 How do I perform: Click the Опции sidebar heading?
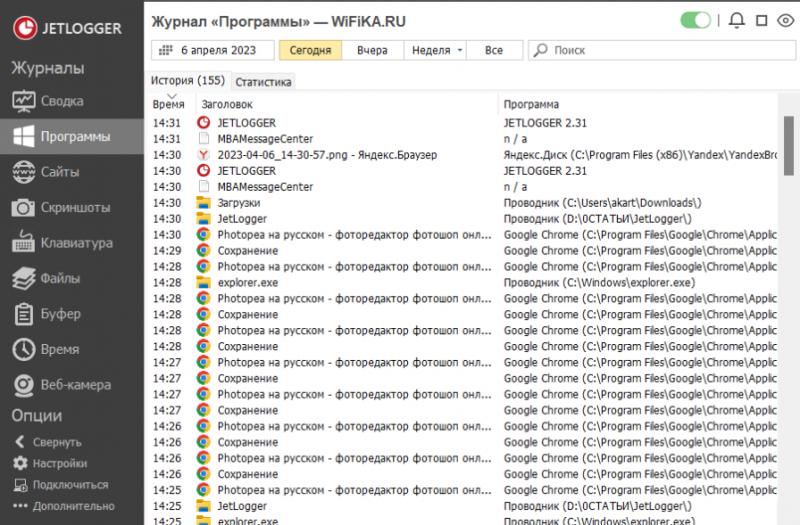[37, 415]
